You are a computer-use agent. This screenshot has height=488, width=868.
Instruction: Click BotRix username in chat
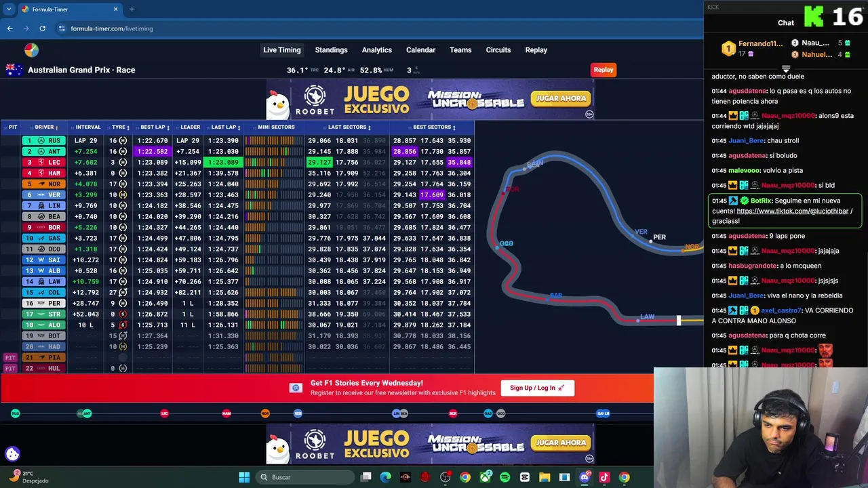click(761, 201)
